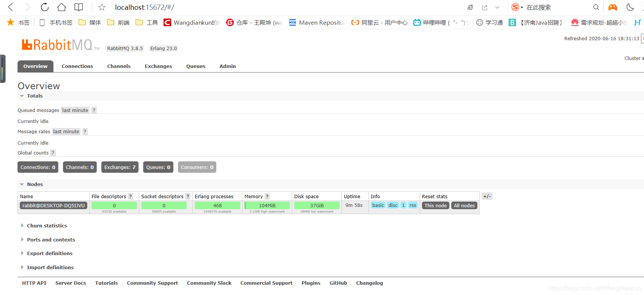644x295 pixels.
Task: Click the Erlang processes 468 bar
Action: click(217, 205)
